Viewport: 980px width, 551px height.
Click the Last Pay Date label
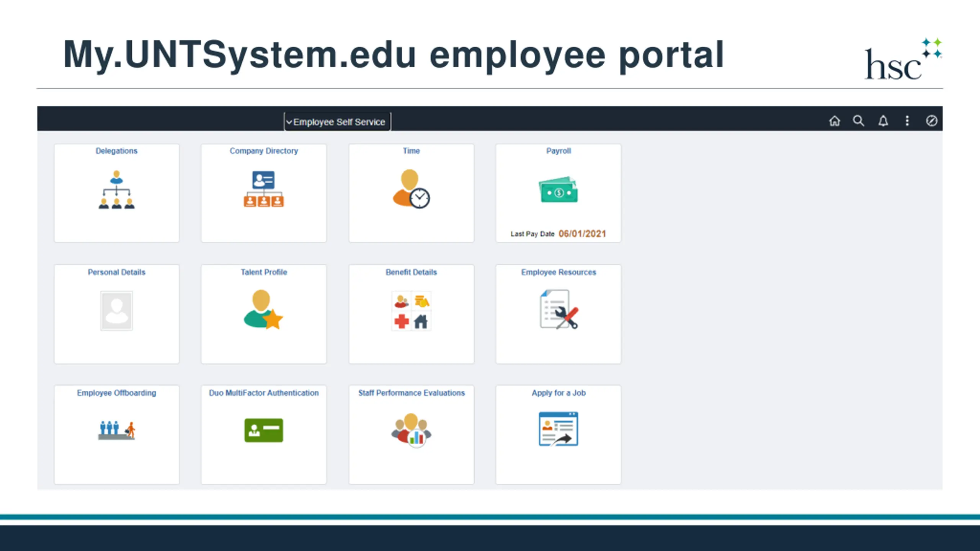[532, 234]
